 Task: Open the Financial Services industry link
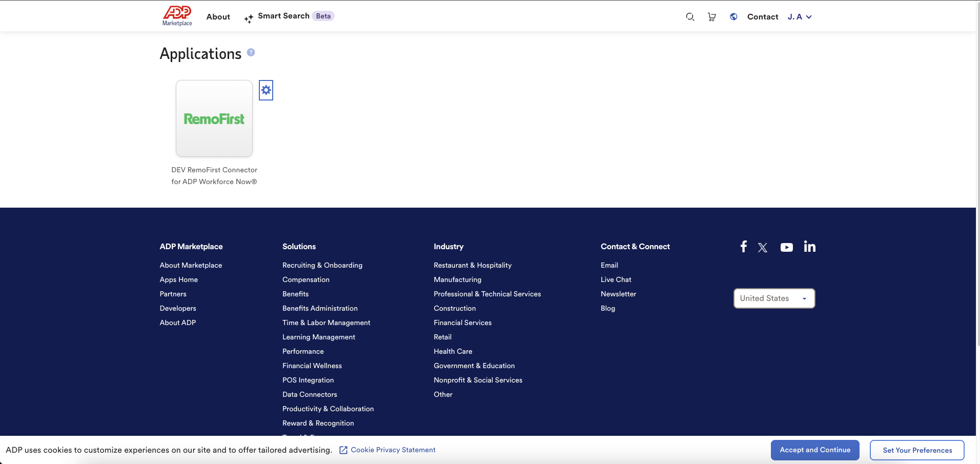tap(463, 322)
